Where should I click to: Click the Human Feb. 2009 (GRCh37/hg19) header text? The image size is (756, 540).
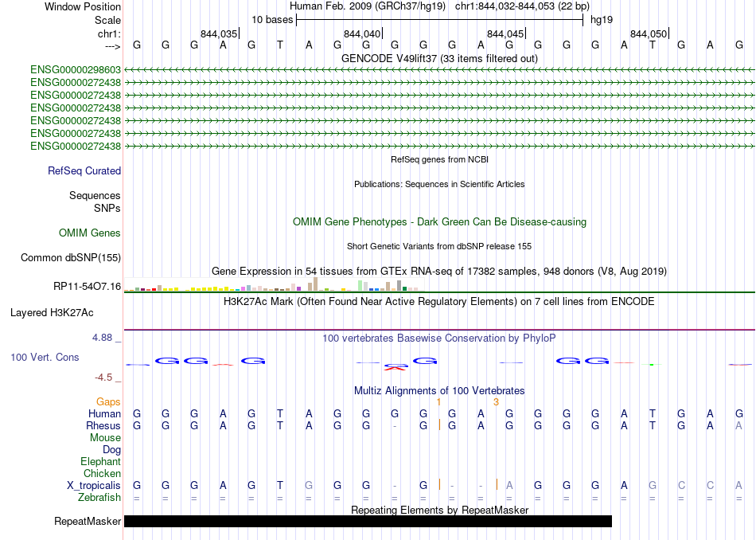[x=368, y=6]
